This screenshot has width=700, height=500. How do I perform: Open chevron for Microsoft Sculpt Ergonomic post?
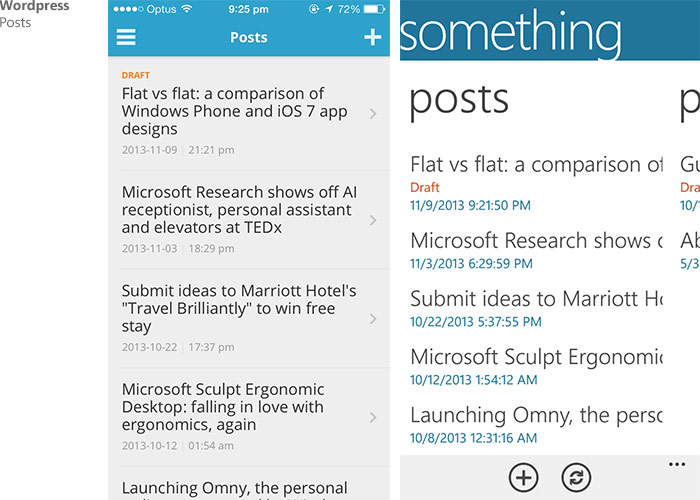coord(373,417)
